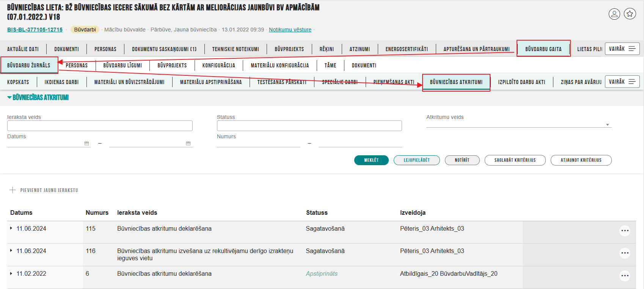Click the Lejupielādēt button
This screenshot has width=644, height=289.
tap(417, 160)
